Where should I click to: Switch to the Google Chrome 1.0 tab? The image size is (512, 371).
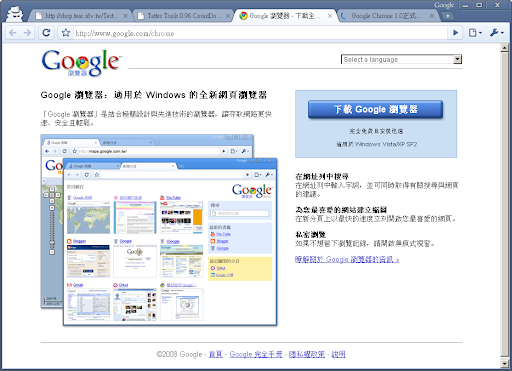[387, 16]
